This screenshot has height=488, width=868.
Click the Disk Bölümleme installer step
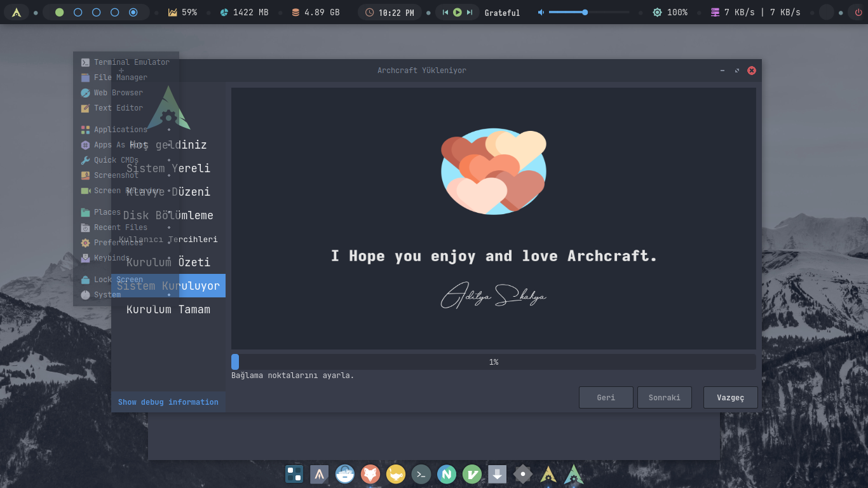[168, 215]
